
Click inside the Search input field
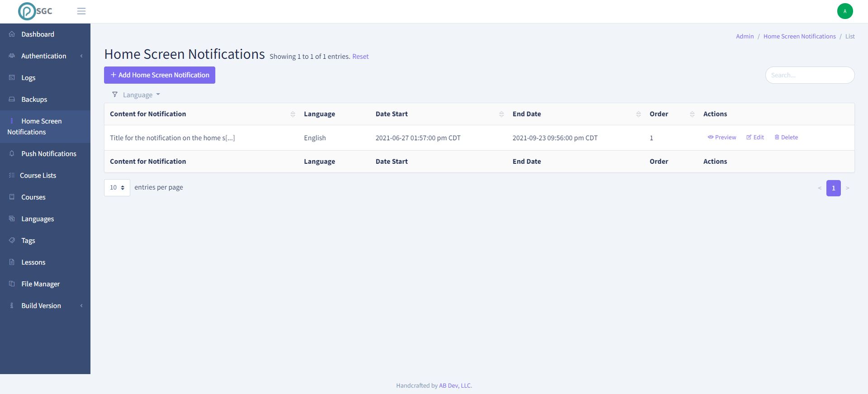pyautogui.click(x=809, y=75)
